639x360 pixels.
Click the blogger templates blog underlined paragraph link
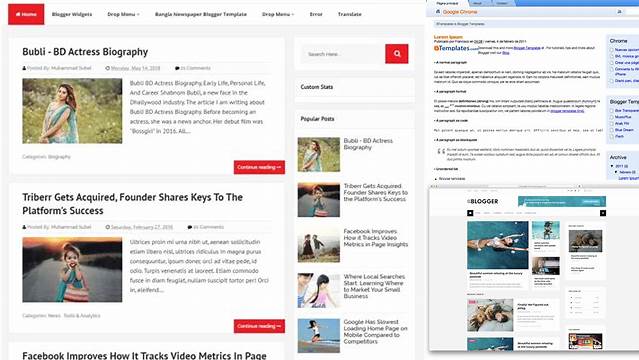point(567,111)
